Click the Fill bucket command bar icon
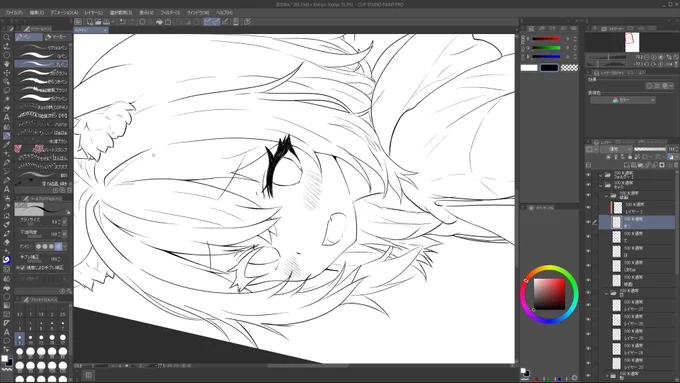The image size is (680, 383). click(x=159, y=22)
